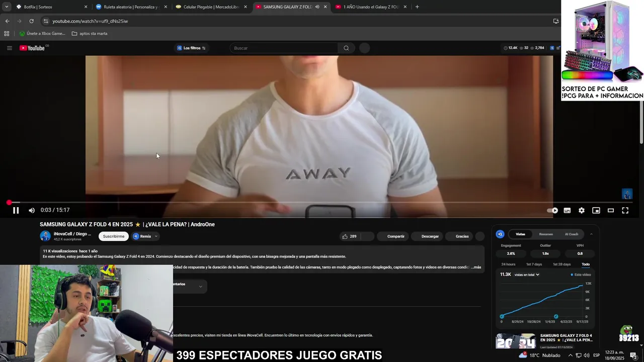This screenshot has height=362, width=644.
Task: Select the Todo range tab
Action: (x=586, y=264)
